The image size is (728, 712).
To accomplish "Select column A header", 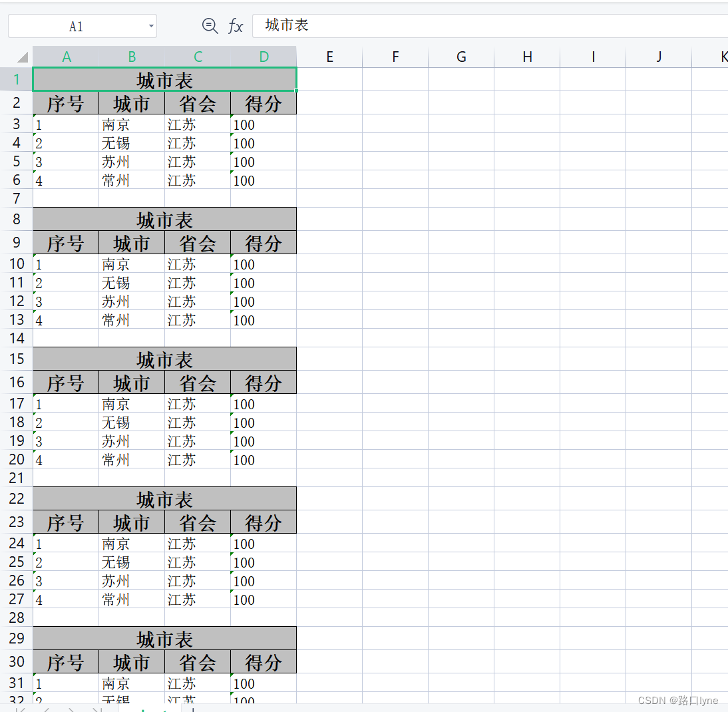I will [66, 57].
